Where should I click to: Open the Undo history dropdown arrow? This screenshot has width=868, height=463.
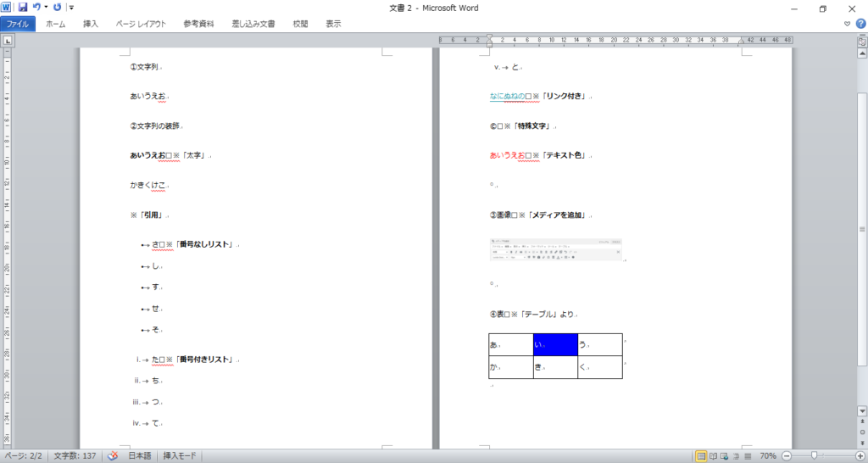46,8
